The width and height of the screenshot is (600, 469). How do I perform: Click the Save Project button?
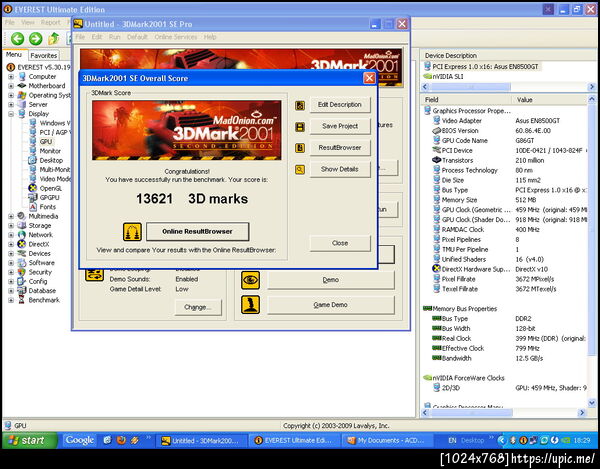tap(340, 126)
